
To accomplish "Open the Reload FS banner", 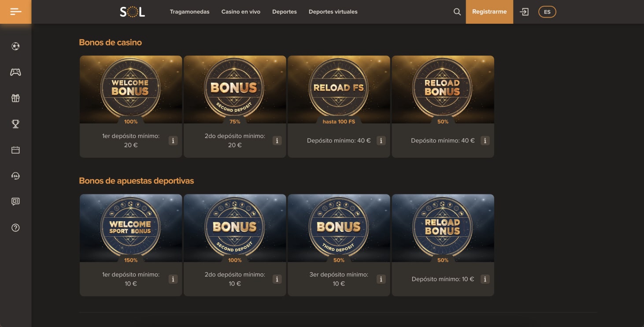I will tap(339, 89).
